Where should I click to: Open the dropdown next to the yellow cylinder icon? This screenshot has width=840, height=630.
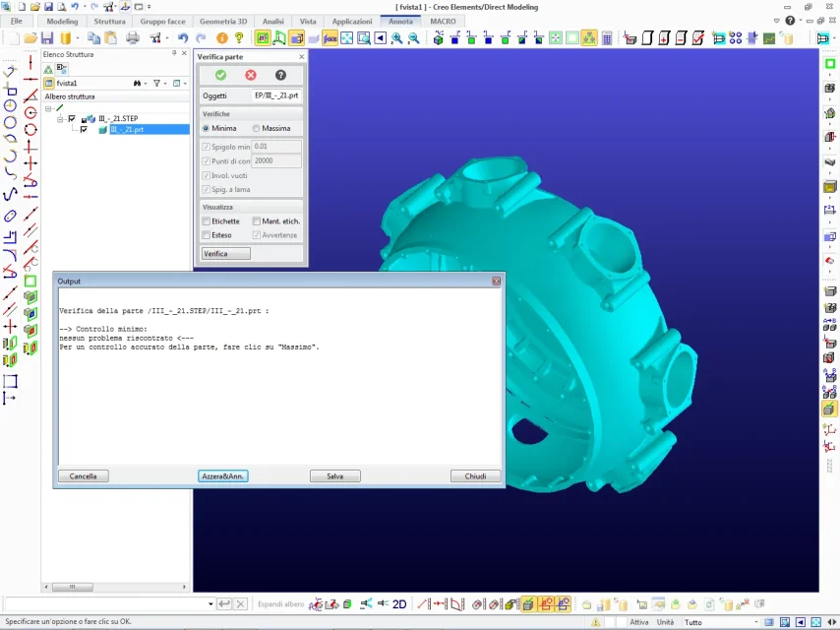coord(78,38)
